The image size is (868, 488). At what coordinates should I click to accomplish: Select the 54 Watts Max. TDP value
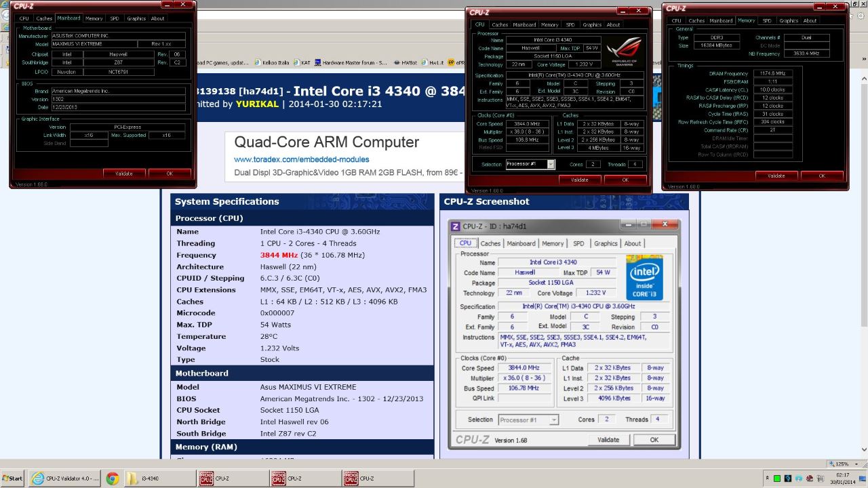pos(275,325)
